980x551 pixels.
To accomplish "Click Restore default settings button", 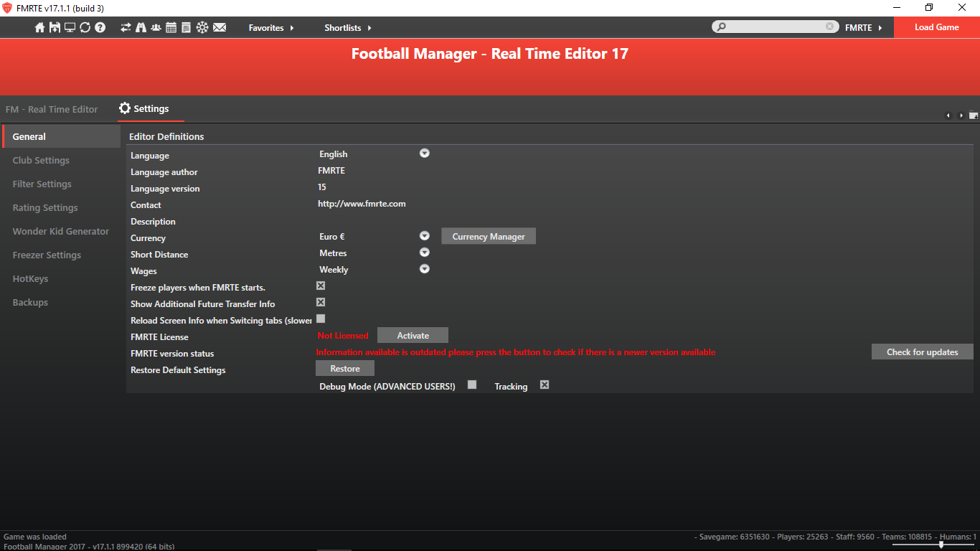I will tap(345, 368).
